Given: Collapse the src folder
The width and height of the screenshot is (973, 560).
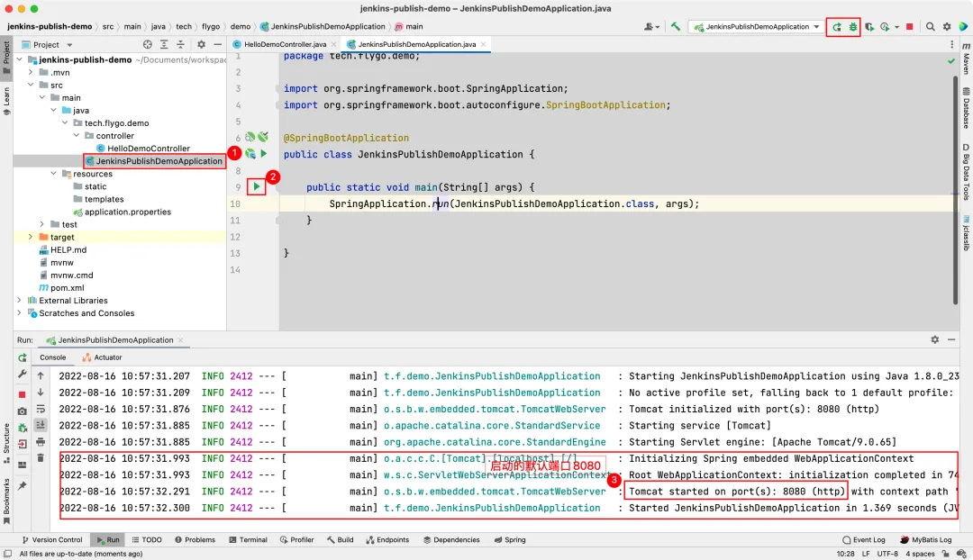Looking at the screenshot, I should [31, 85].
